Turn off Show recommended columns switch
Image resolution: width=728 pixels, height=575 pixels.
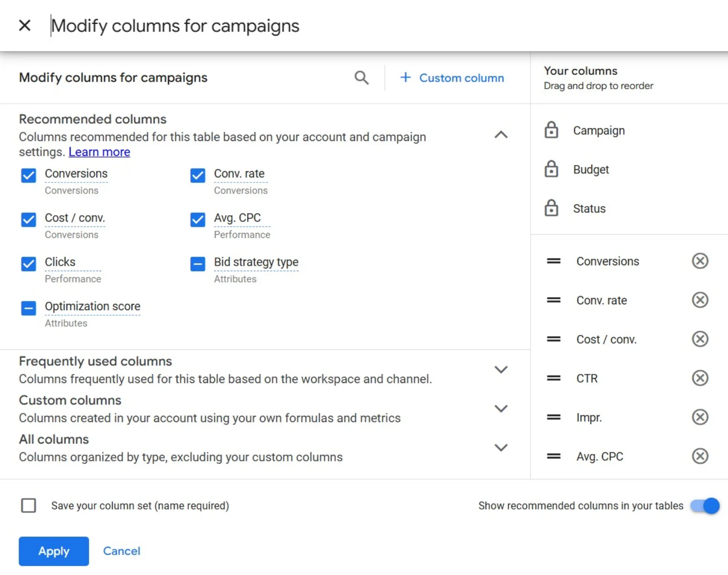coord(705,506)
